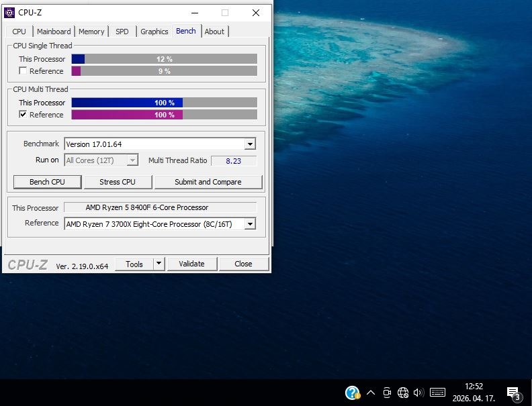Open the notification center icon
This screenshot has width=532, height=406.
(x=513, y=393)
